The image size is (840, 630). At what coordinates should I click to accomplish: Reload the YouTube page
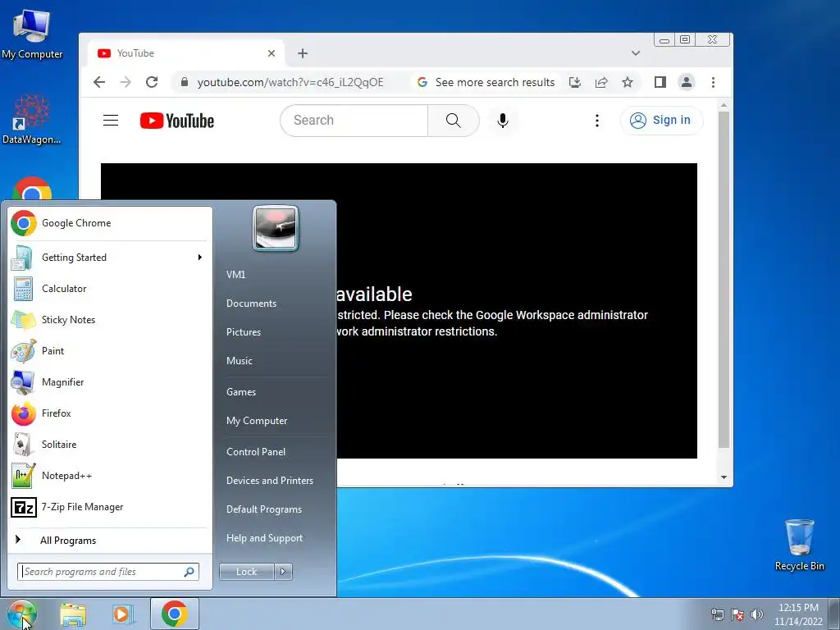pos(152,82)
